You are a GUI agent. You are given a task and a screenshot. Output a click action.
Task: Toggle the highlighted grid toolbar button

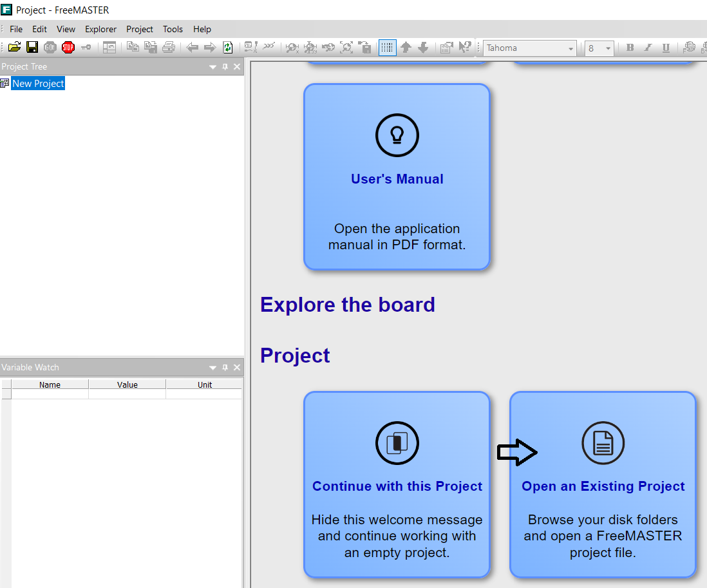coord(388,48)
